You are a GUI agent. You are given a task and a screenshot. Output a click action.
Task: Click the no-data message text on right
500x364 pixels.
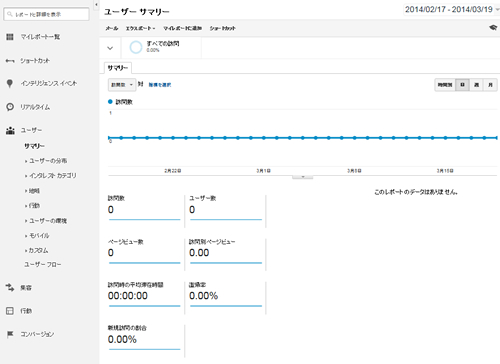click(x=416, y=192)
